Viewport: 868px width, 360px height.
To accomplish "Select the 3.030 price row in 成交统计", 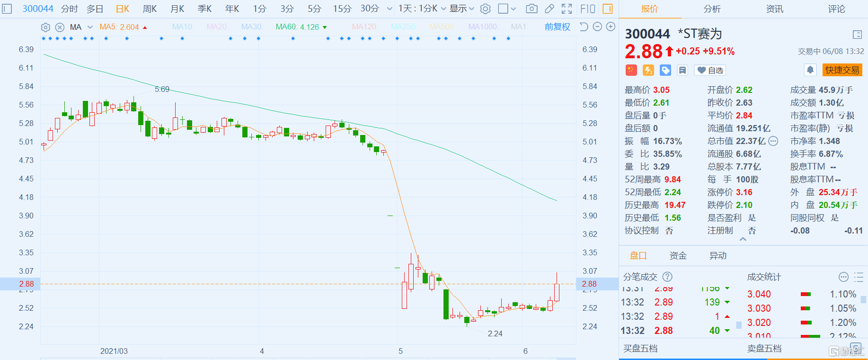I will coord(802,308).
